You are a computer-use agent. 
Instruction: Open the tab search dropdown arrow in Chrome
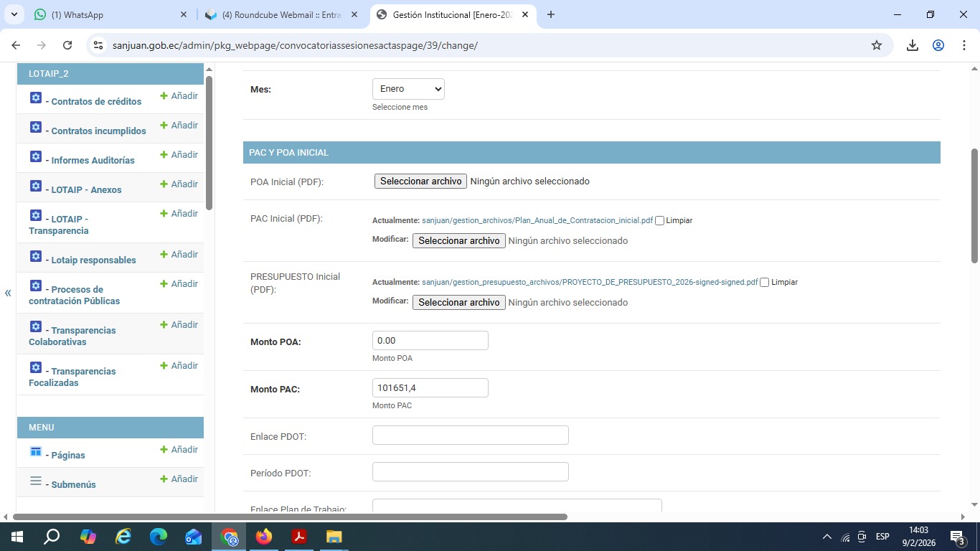point(14,14)
